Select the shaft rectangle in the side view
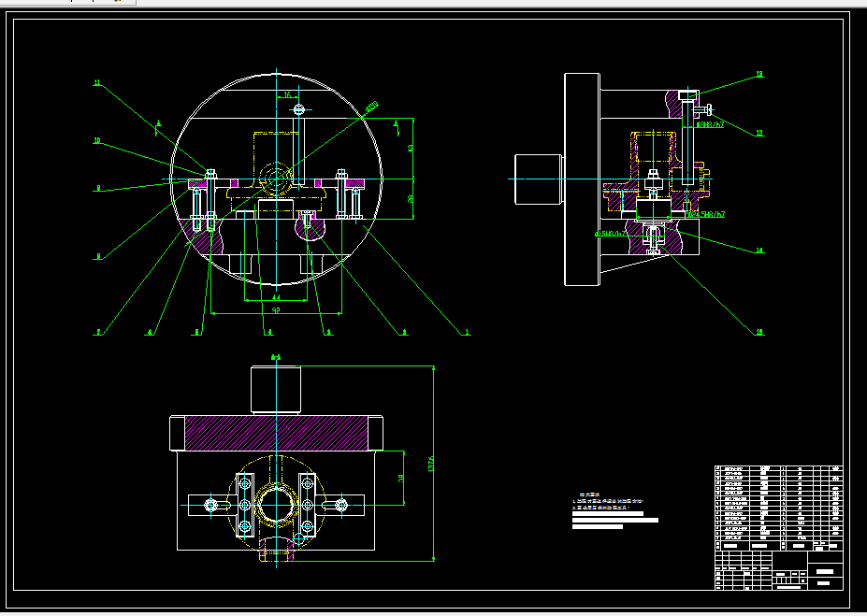Image resolution: width=867 pixels, height=616 pixels. click(x=539, y=179)
